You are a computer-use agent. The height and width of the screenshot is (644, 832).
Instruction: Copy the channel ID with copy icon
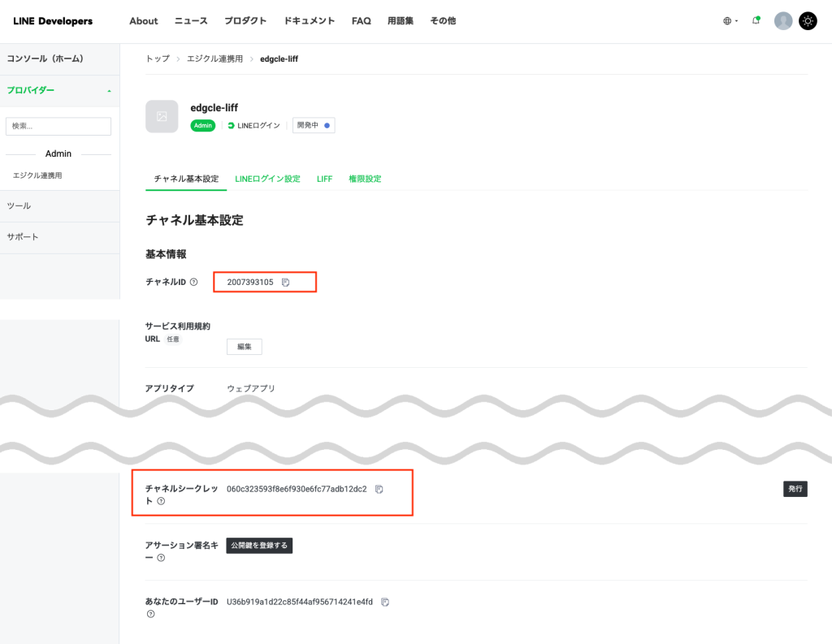(285, 283)
